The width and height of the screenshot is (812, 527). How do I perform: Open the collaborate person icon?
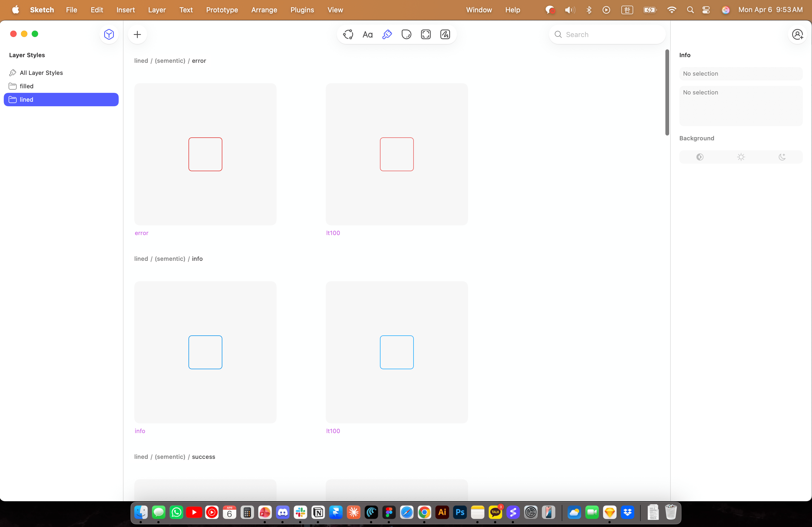(x=797, y=34)
